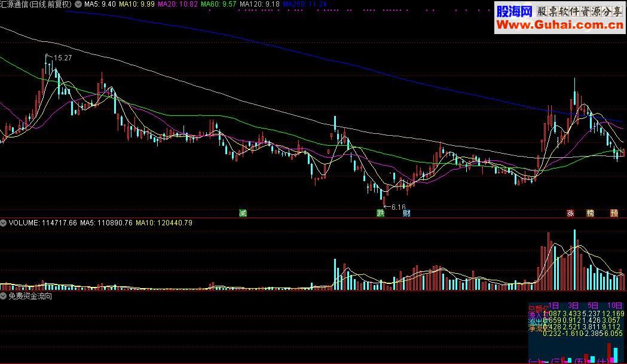Viewport: 627px width, 364px height.
Task: Click the 15.27 high price label
Action: coord(63,58)
